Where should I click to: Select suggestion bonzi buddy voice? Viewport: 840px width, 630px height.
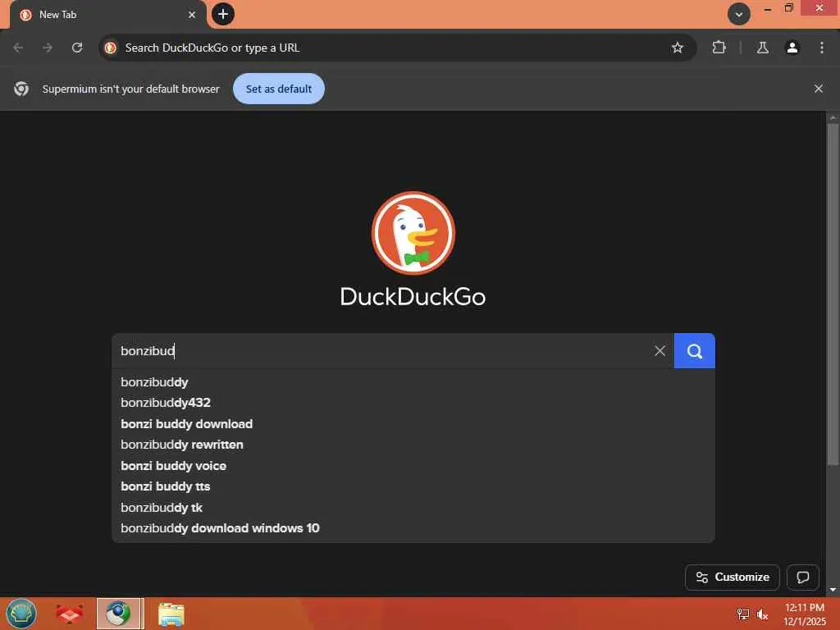point(413,466)
